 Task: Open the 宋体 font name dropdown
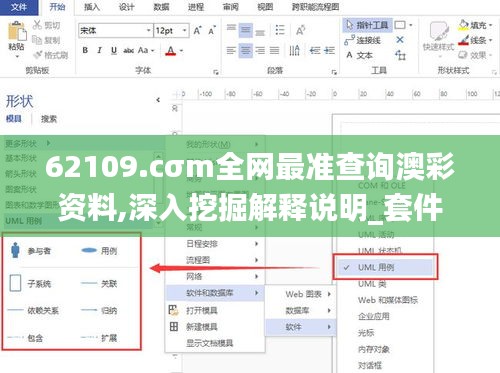click(x=148, y=31)
